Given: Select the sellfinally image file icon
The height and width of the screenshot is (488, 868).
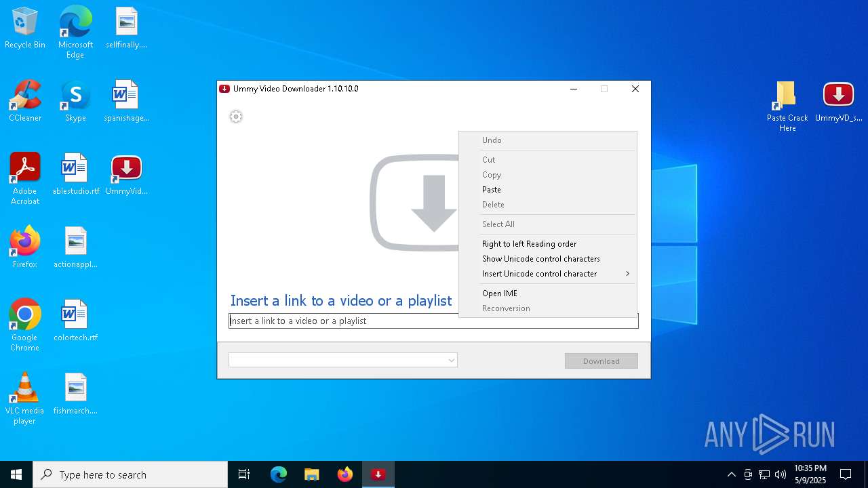Looking at the screenshot, I should (127, 28).
